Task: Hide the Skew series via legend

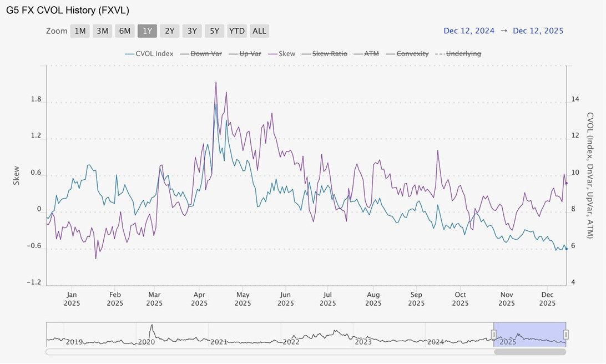Action: pos(282,54)
